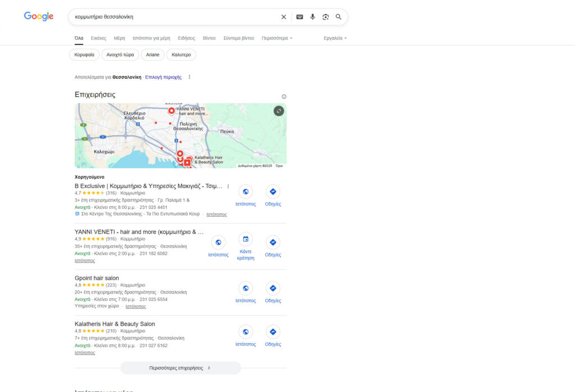Screen dimensions: 575x392
Task: Apply the Καλυτερο filter chip
Action: pos(181,54)
